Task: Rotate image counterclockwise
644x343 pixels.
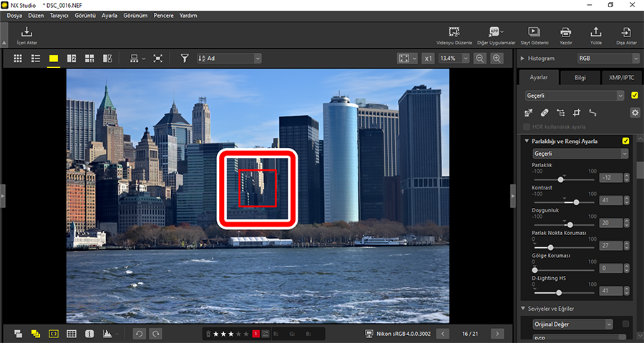Action: pyautogui.click(x=140, y=333)
